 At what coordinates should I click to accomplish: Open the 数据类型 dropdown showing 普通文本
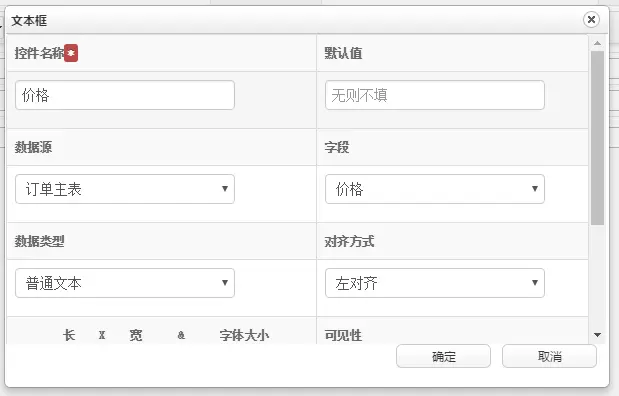pyautogui.click(x=125, y=283)
